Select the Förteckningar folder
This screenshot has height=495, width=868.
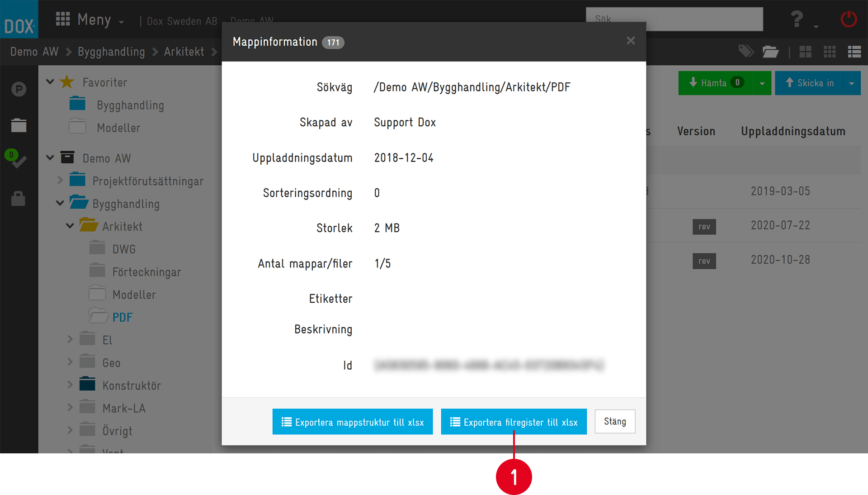(146, 272)
